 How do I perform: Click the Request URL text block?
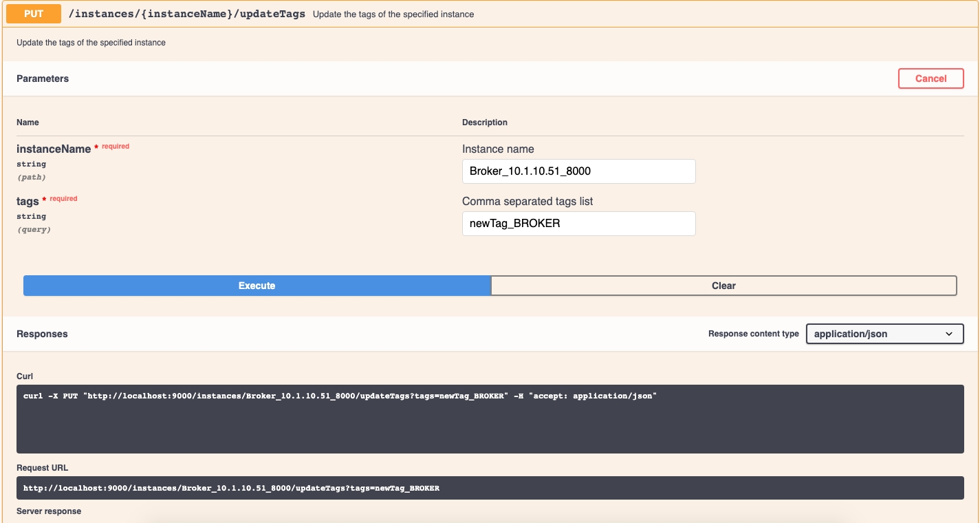click(x=490, y=488)
